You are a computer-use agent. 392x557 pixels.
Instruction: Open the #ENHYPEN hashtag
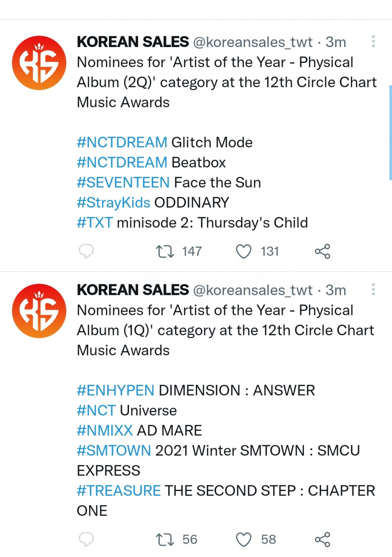click(116, 390)
